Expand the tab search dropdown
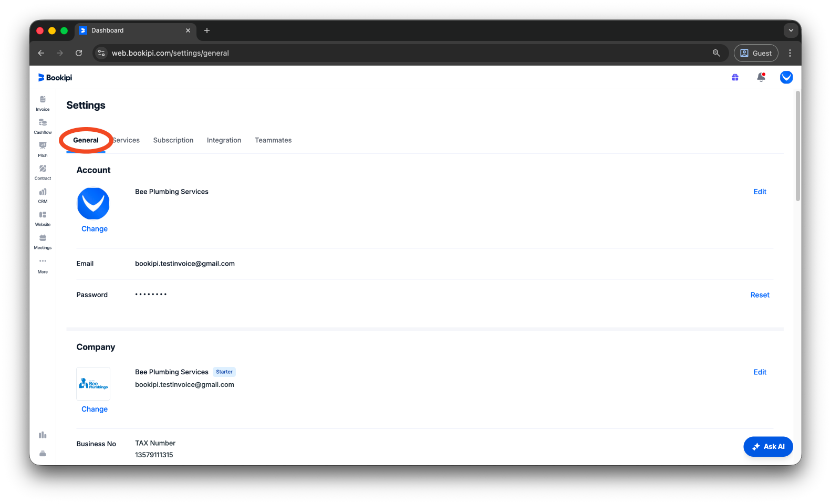The height and width of the screenshot is (504, 831). 791,30
